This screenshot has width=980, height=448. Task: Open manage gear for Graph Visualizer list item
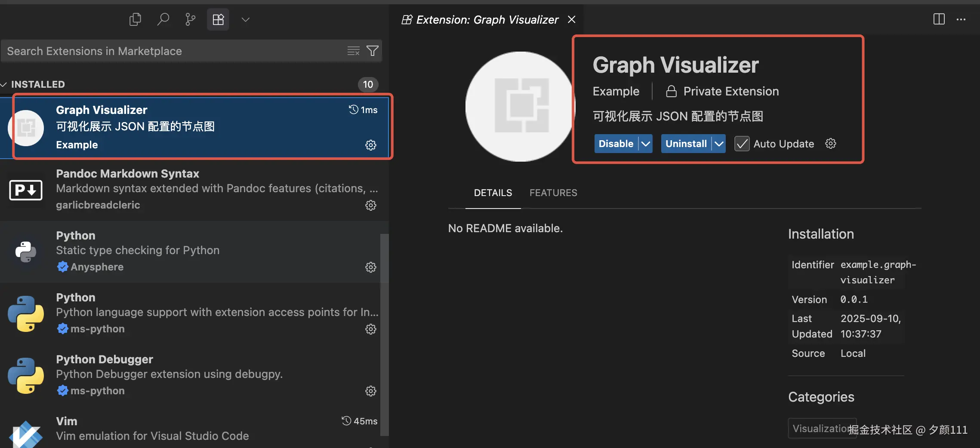(371, 145)
